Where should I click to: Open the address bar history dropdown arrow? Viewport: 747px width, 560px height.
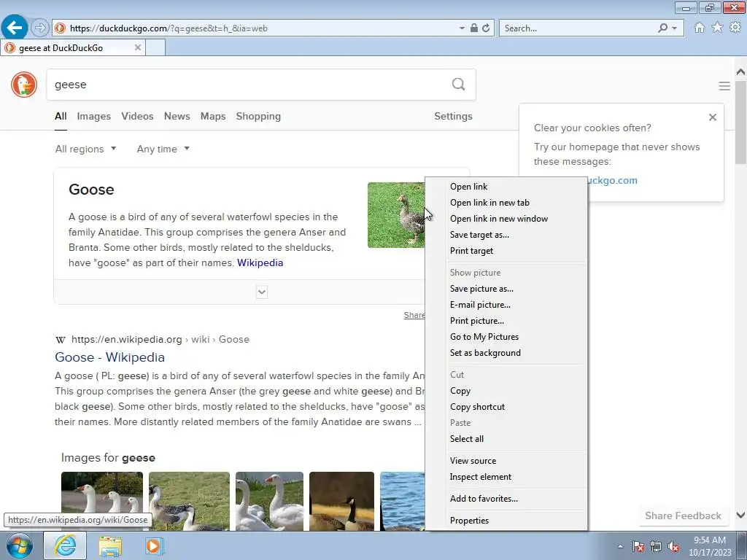click(462, 28)
